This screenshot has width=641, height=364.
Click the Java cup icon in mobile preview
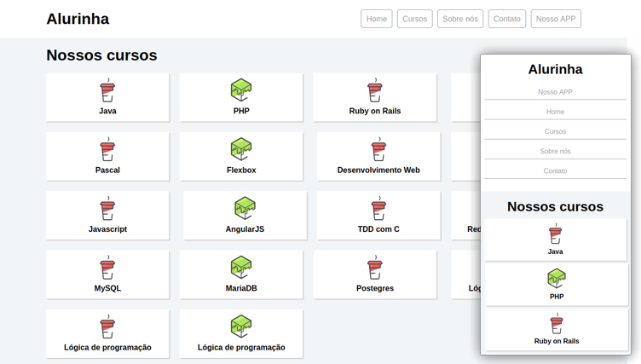555,234
